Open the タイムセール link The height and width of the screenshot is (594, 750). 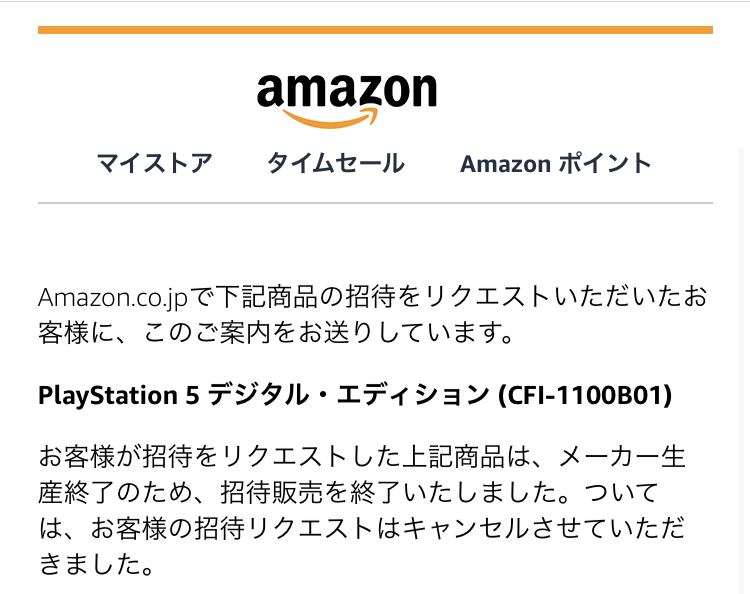pos(336,163)
